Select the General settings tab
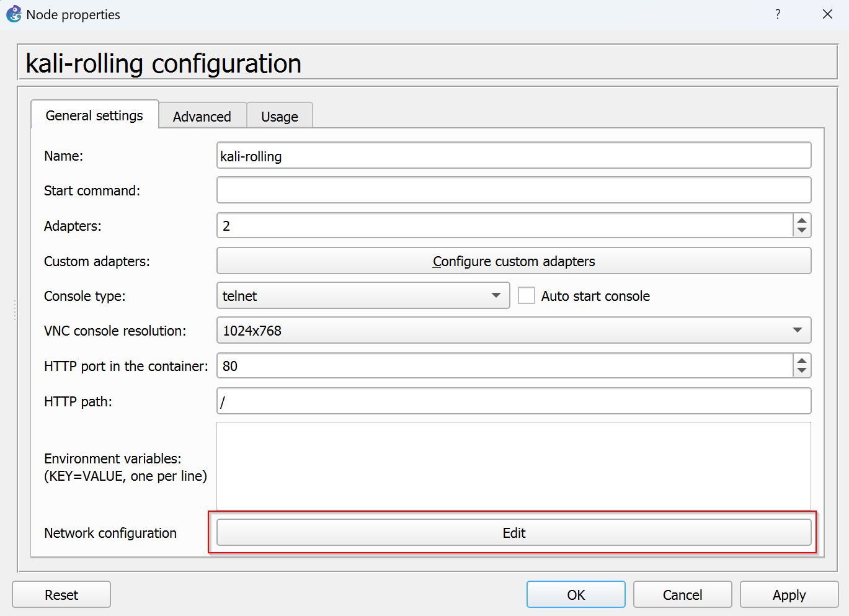Image resolution: width=849 pixels, height=616 pixels. pos(94,115)
